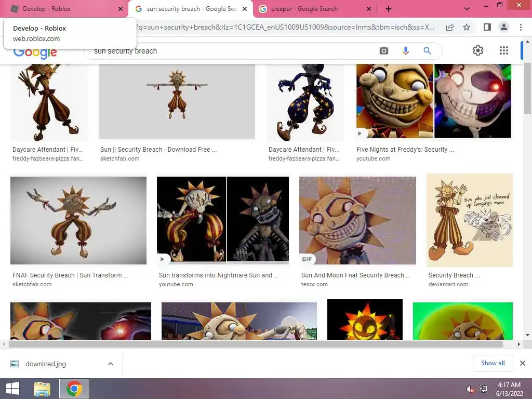Open the tab search chevron
The height and width of the screenshot is (399, 532).
(x=467, y=9)
